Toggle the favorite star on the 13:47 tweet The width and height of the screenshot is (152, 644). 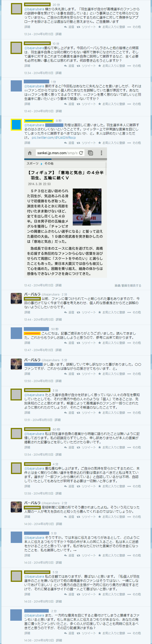pyautogui.click(x=100, y=343)
